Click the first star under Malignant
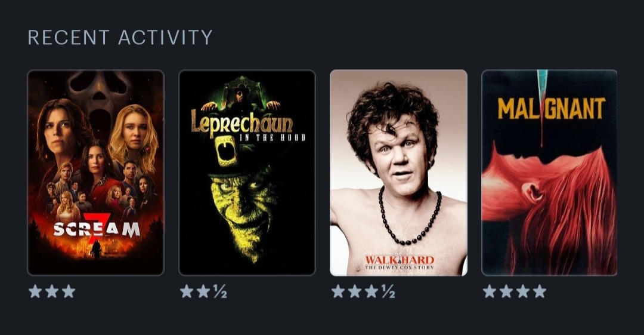This screenshot has height=335, width=644. (x=490, y=291)
